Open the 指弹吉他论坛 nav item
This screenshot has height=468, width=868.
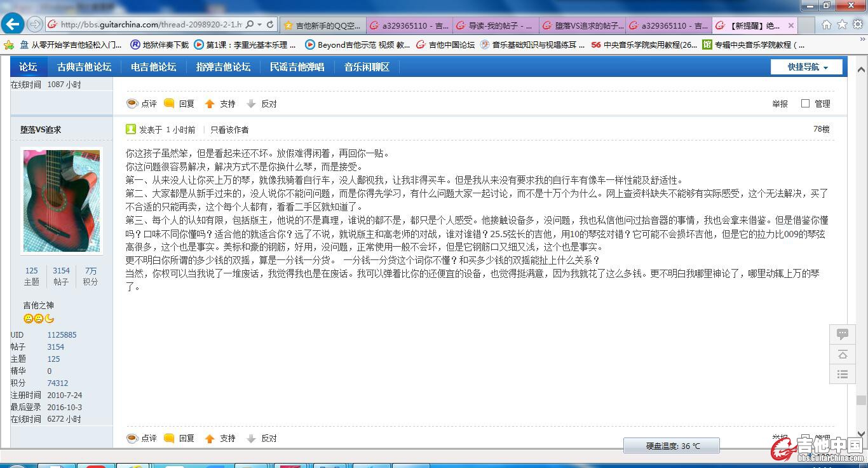tap(223, 67)
